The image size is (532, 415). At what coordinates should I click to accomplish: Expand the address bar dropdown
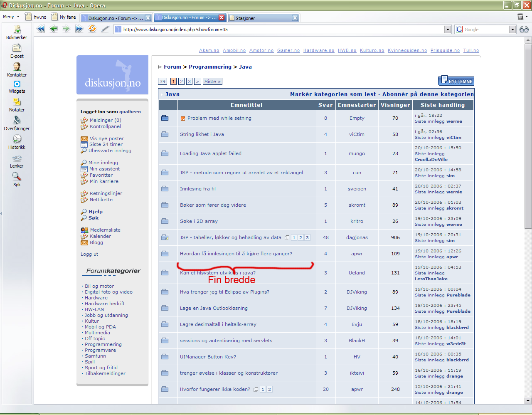448,30
